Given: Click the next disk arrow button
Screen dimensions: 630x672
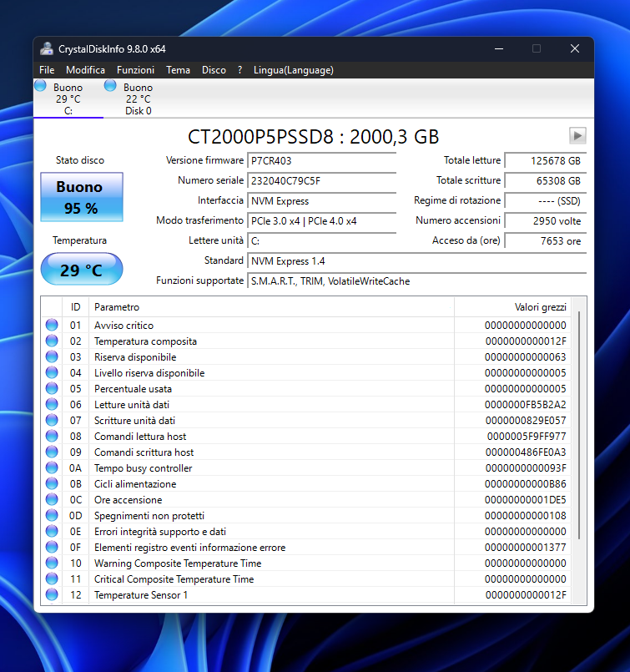Looking at the screenshot, I should (x=577, y=136).
